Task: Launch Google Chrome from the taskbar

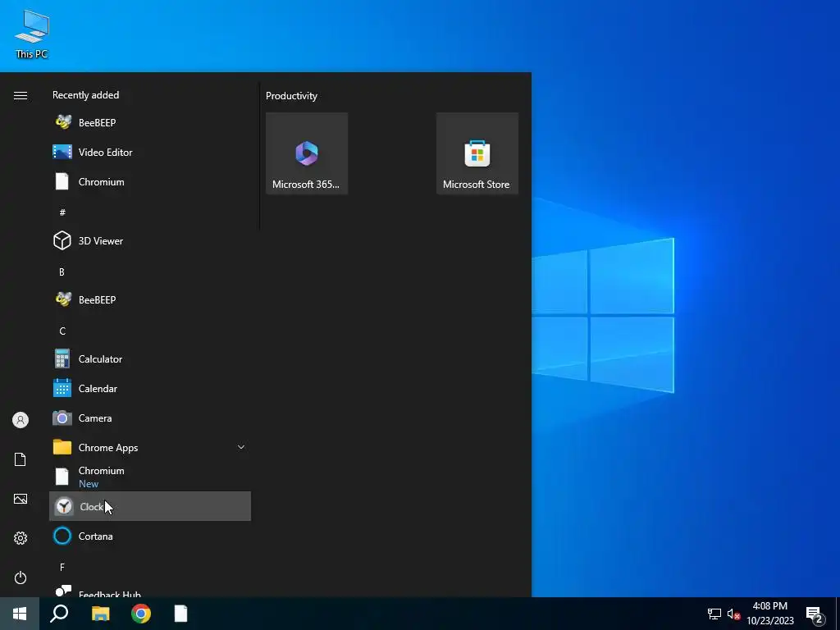Action: tap(141, 614)
